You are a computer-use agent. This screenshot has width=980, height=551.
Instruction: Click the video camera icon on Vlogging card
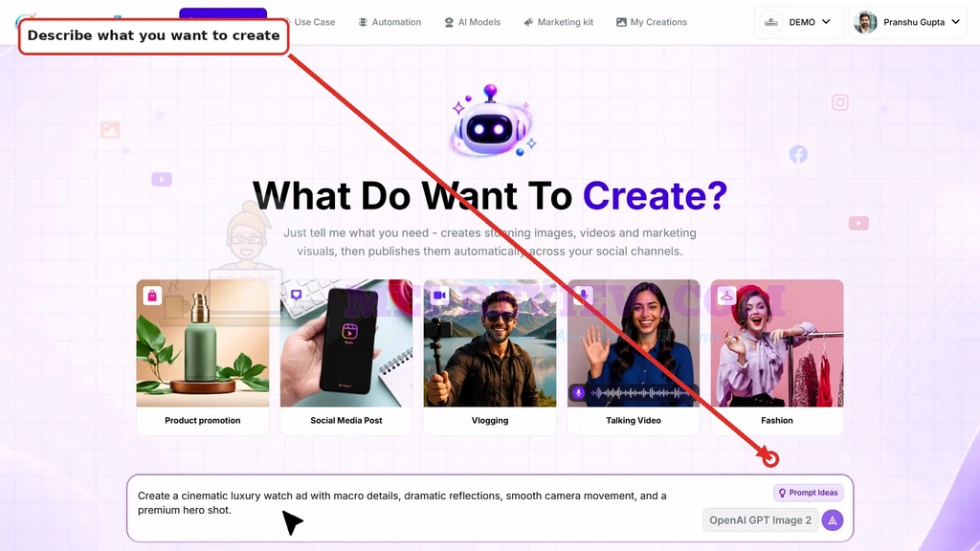[x=440, y=295]
